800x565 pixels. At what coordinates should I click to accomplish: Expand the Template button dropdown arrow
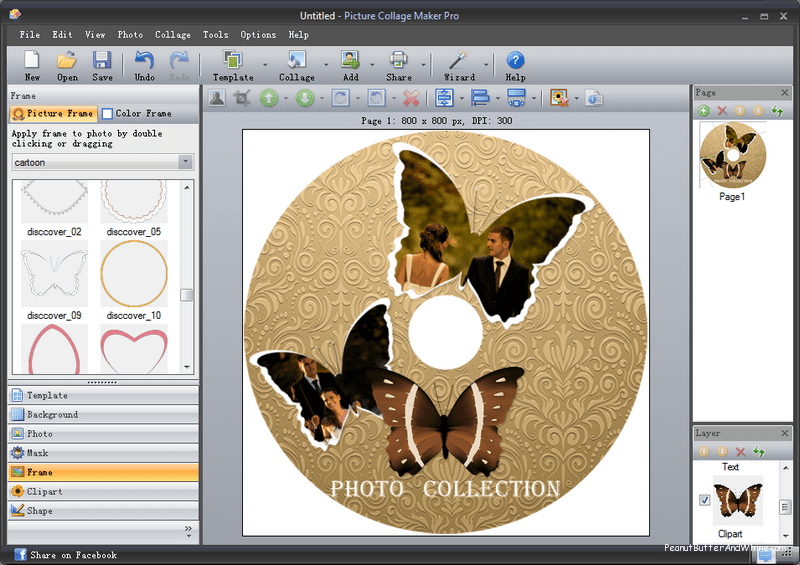[x=265, y=66]
